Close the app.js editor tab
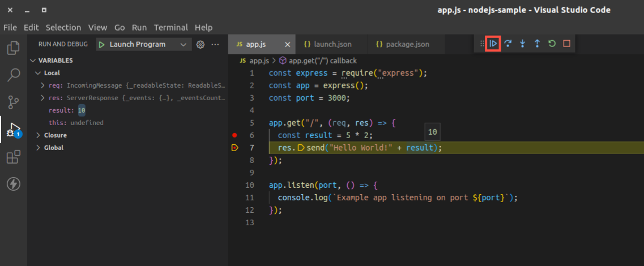The image size is (644, 266). tap(288, 44)
